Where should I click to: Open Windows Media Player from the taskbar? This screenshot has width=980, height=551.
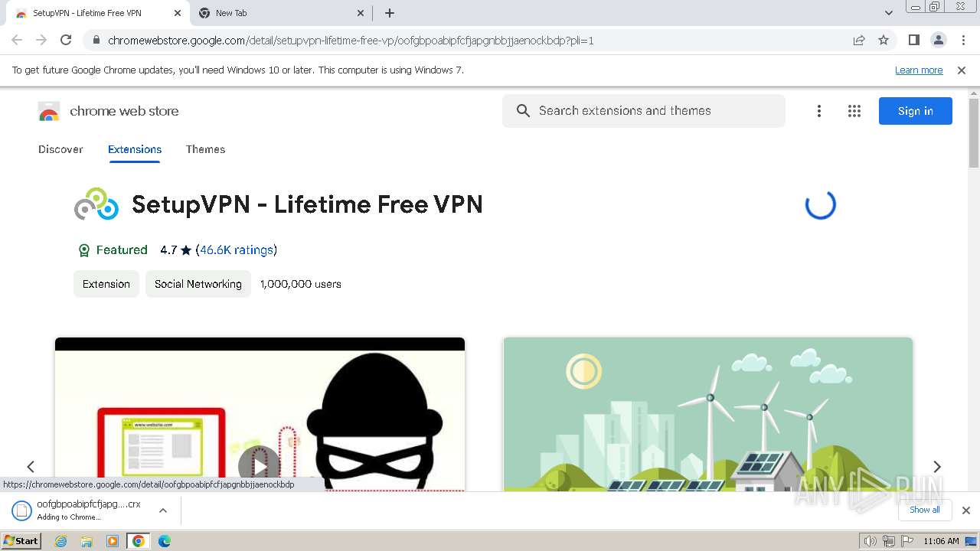pos(113,541)
